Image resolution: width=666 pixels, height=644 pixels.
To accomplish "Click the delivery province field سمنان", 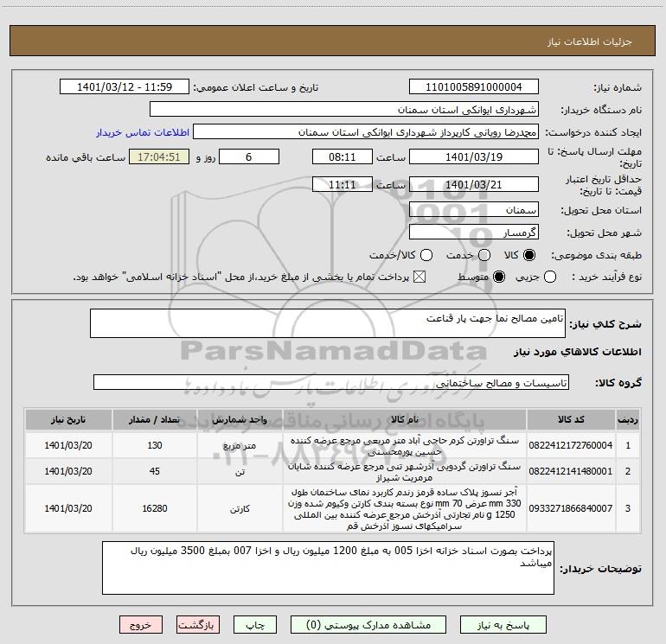I will click(474, 210).
